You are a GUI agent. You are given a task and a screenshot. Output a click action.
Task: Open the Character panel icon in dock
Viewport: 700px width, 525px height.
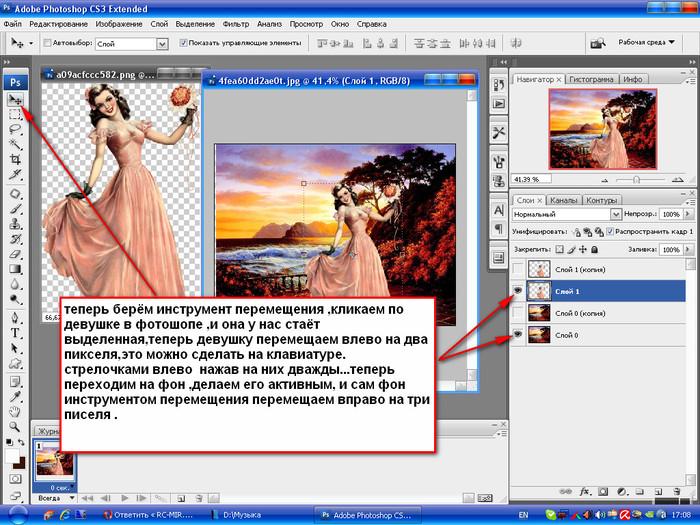coord(499,210)
